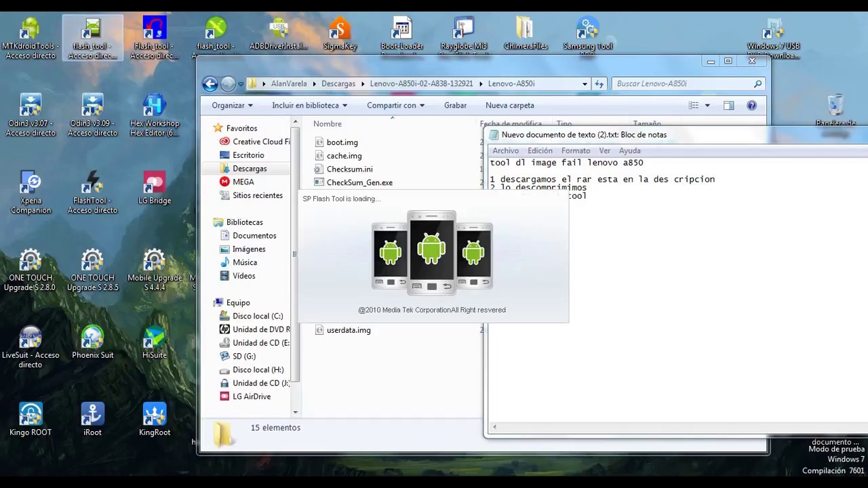Launch the SigmaKey desktop icon

tap(340, 34)
